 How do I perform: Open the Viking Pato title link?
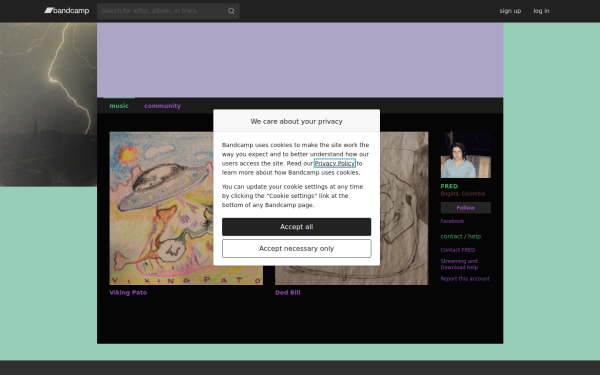tap(128, 292)
